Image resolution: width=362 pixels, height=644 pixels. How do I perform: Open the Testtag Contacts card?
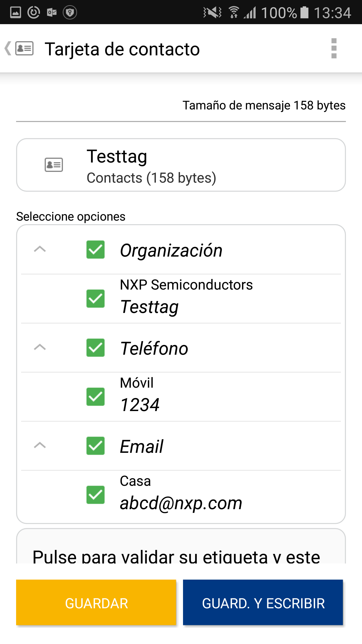(181, 165)
